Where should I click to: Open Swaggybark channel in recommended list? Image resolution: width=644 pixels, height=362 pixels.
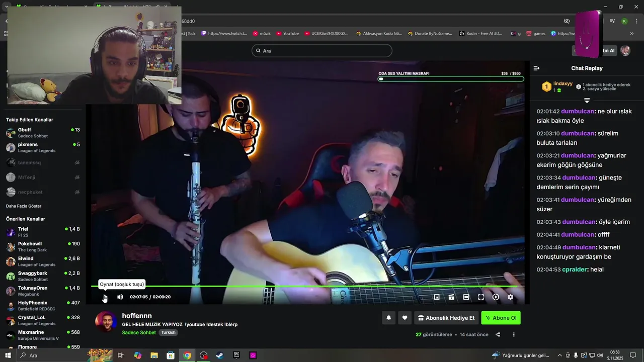(43, 276)
